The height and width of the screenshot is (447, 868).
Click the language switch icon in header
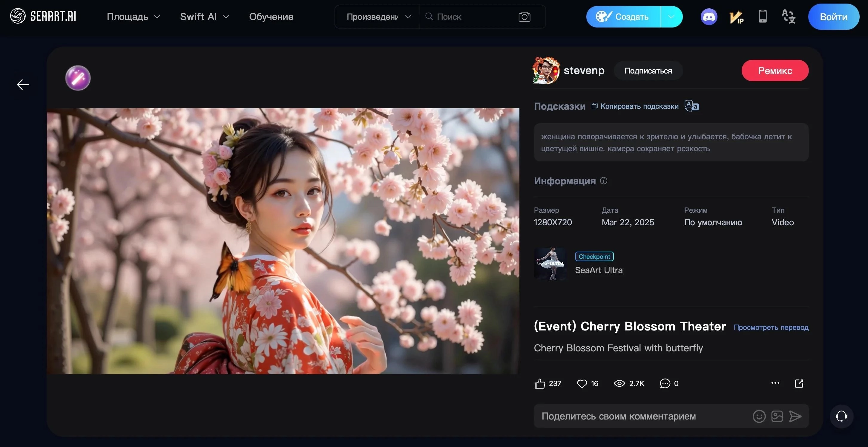click(789, 16)
